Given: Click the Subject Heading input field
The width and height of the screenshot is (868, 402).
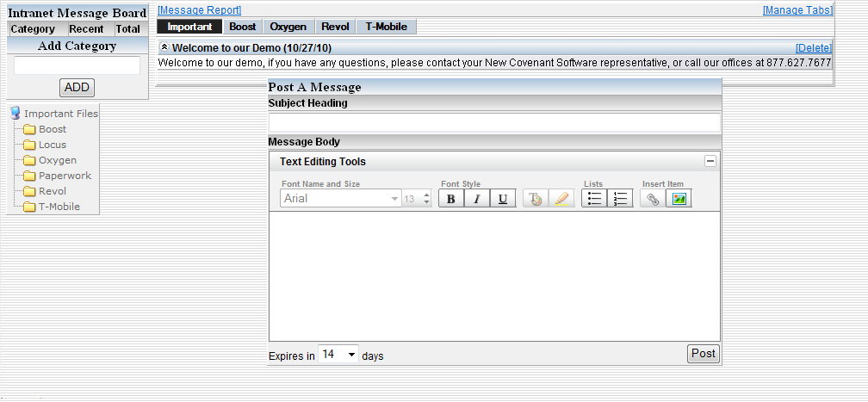Looking at the screenshot, I should coord(494,122).
